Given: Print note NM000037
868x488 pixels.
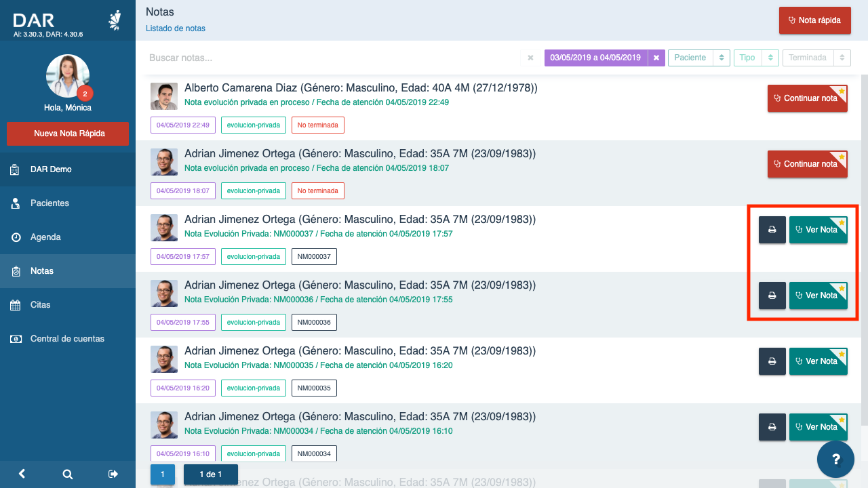Looking at the screenshot, I should (772, 230).
